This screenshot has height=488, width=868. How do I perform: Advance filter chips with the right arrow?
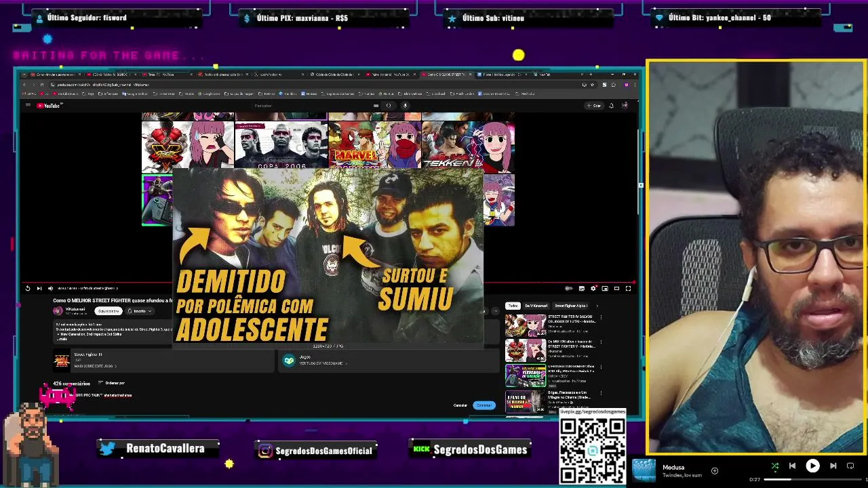[597, 306]
